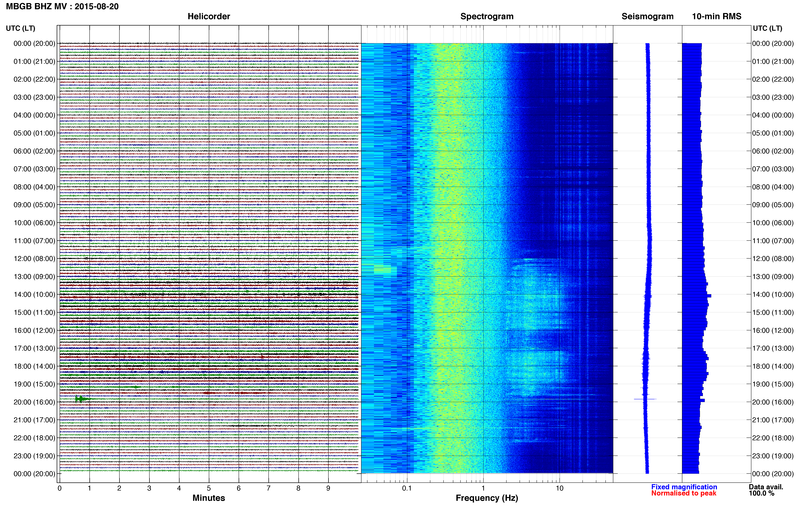Click the 12:00 (08:00) label next to the helicorder

click(x=34, y=259)
